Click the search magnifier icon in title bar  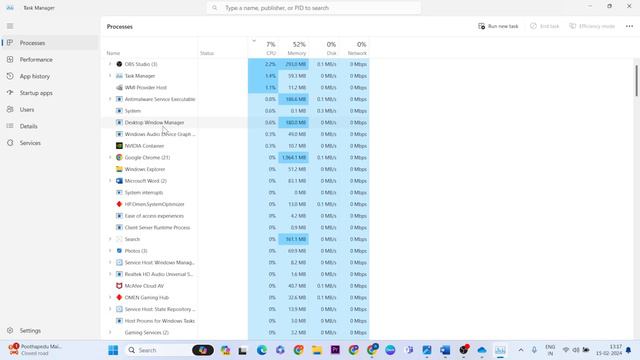(x=215, y=8)
